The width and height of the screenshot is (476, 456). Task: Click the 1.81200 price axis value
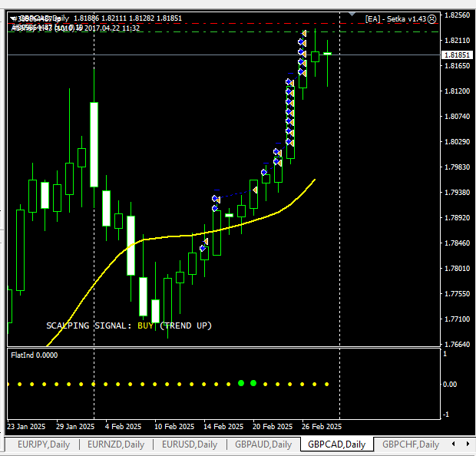(x=457, y=91)
